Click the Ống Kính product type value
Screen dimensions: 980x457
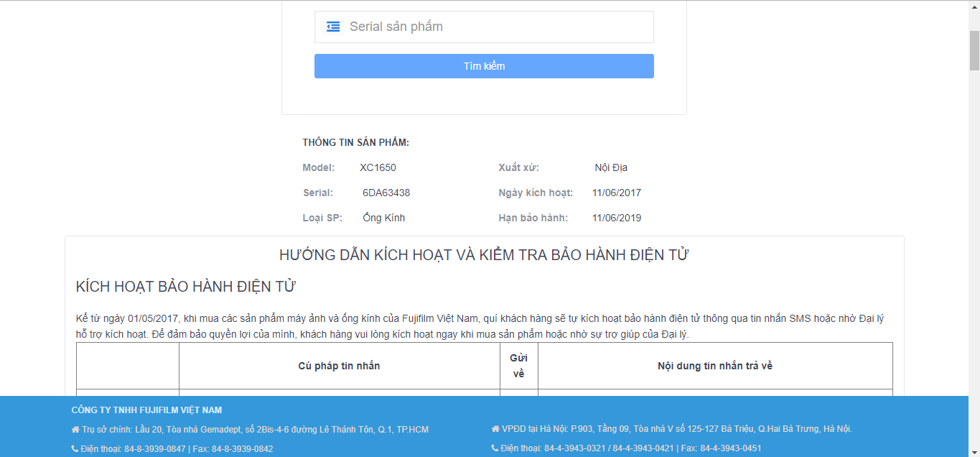[383, 218]
